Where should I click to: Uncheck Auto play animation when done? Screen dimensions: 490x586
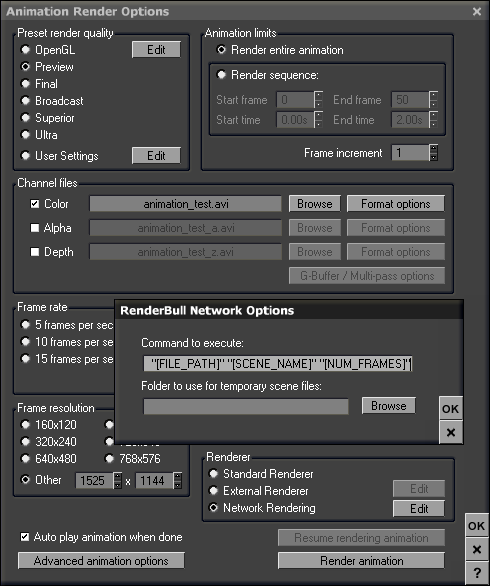(25, 537)
